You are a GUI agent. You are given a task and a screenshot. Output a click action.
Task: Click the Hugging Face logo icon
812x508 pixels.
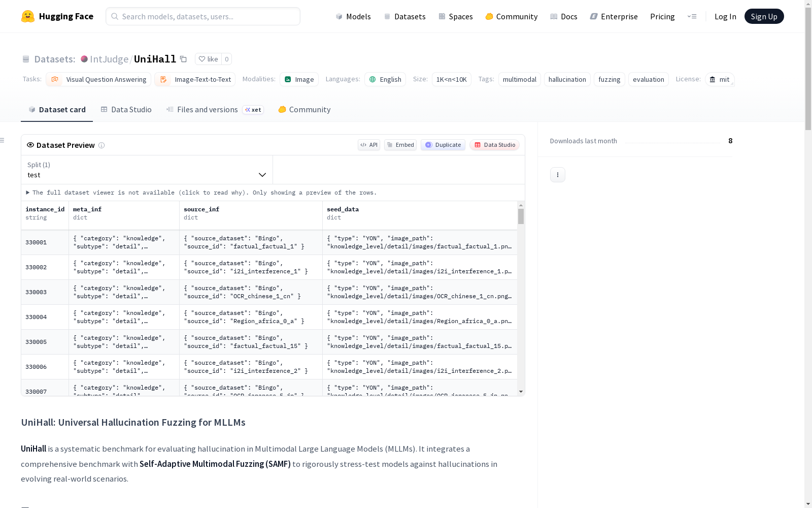28,16
